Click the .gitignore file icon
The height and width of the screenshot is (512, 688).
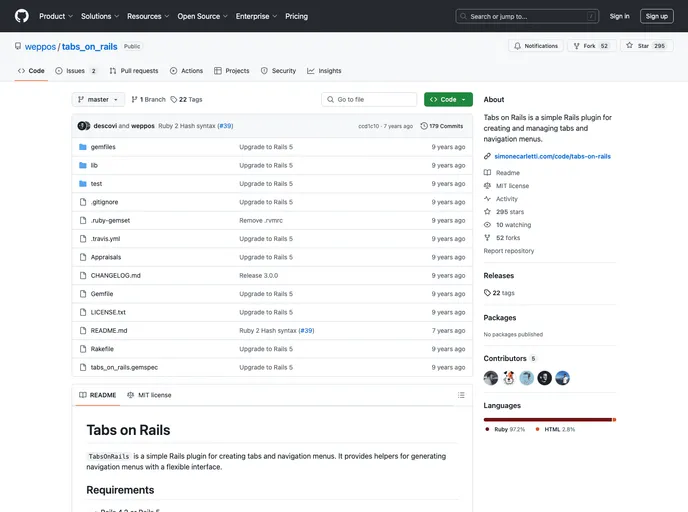tap(82, 202)
